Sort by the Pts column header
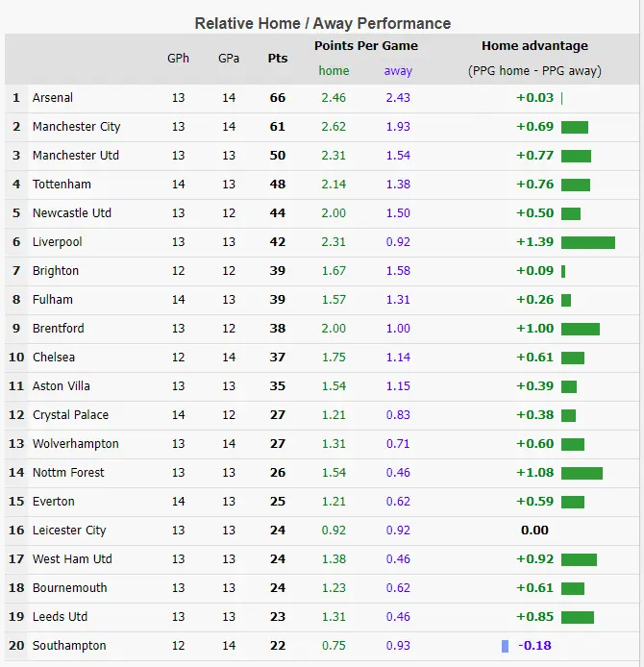 [278, 59]
